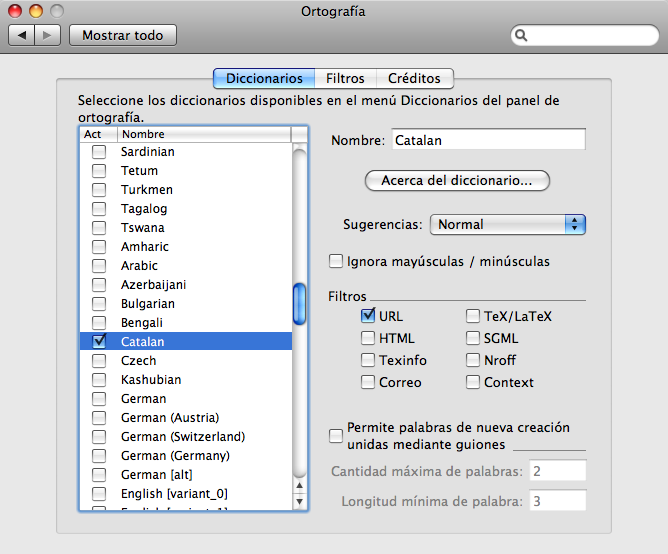Enable the German (Austria) dictionary

pos(99,417)
